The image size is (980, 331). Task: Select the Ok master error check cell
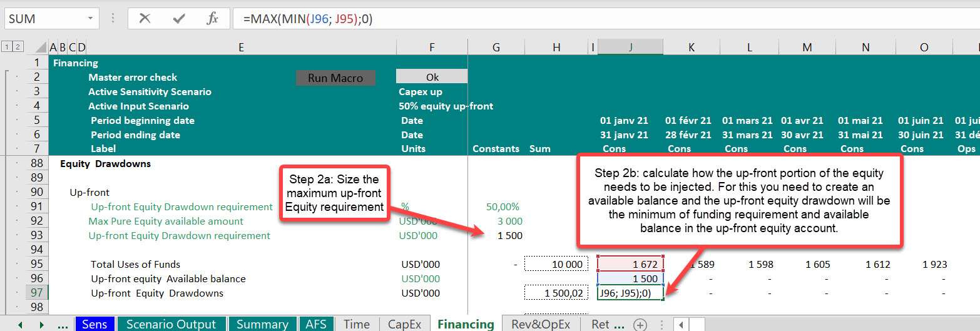pos(432,77)
